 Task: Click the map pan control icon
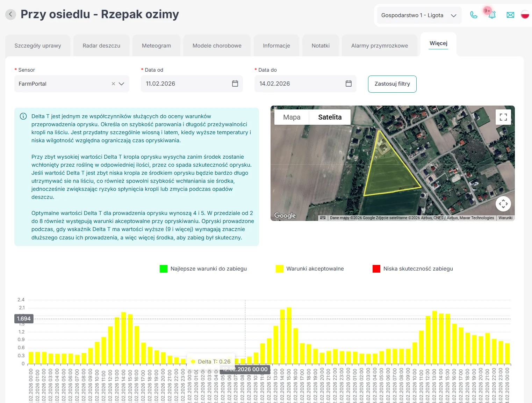(503, 203)
